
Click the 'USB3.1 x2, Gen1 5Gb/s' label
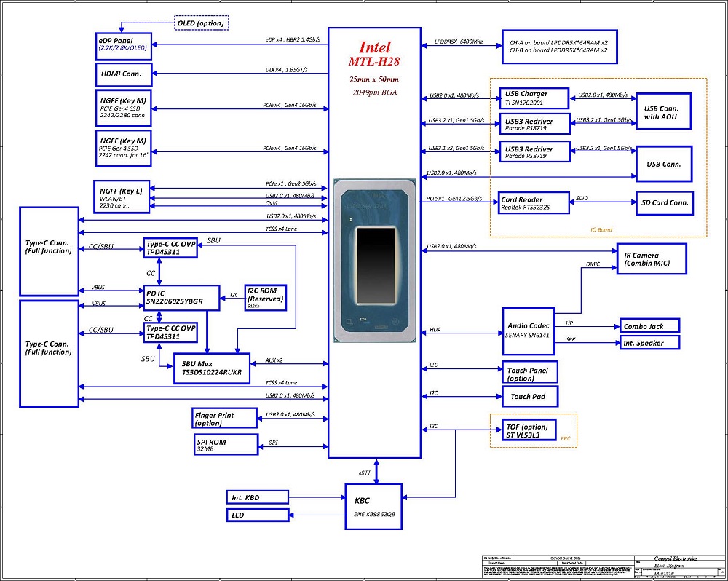coord(456,148)
